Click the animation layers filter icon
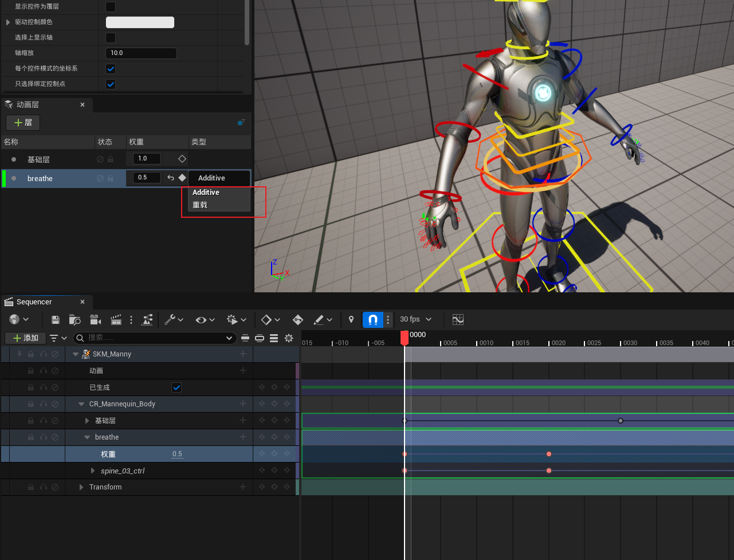 (x=241, y=122)
